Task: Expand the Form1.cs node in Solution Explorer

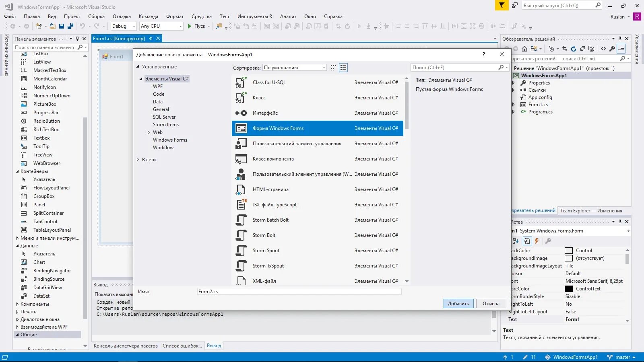Action: coord(513,105)
